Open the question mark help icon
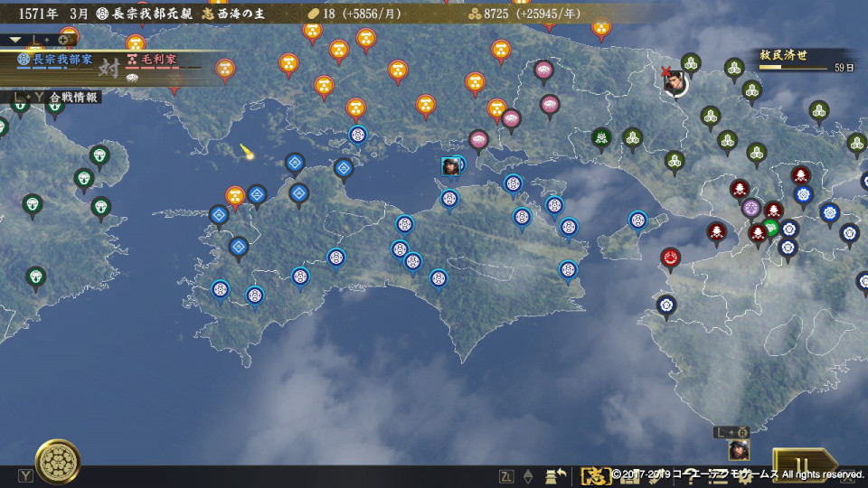Image resolution: width=868 pixels, height=488 pixels. pyautogui.click(x=690, y=478)
